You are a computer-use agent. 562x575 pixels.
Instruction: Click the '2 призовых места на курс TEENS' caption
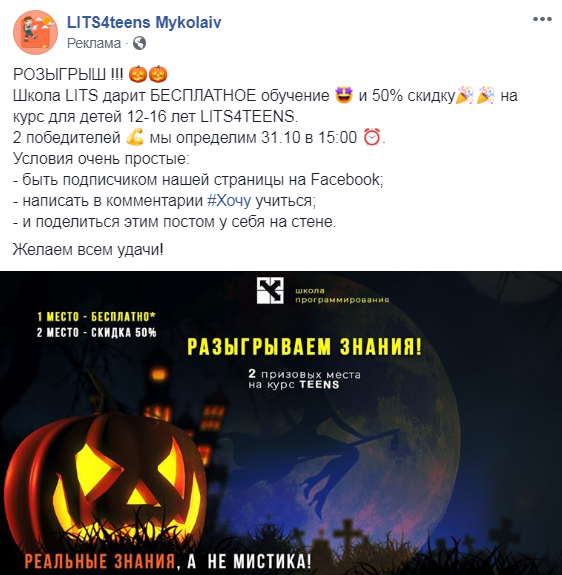[x=305, y=379]
